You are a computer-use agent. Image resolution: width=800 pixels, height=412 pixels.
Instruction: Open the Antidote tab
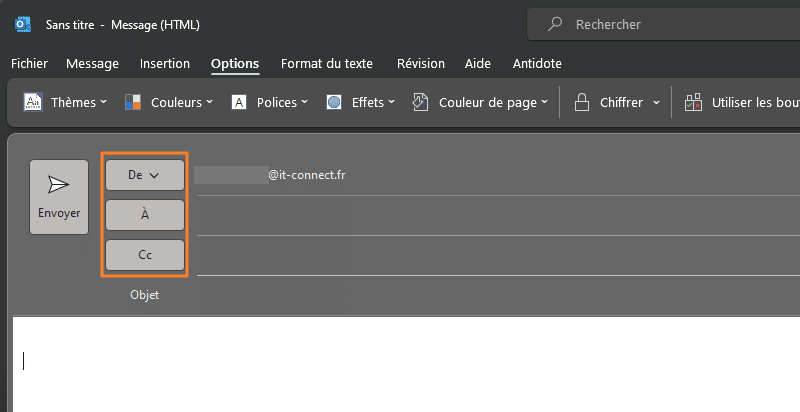click(537, 64)
